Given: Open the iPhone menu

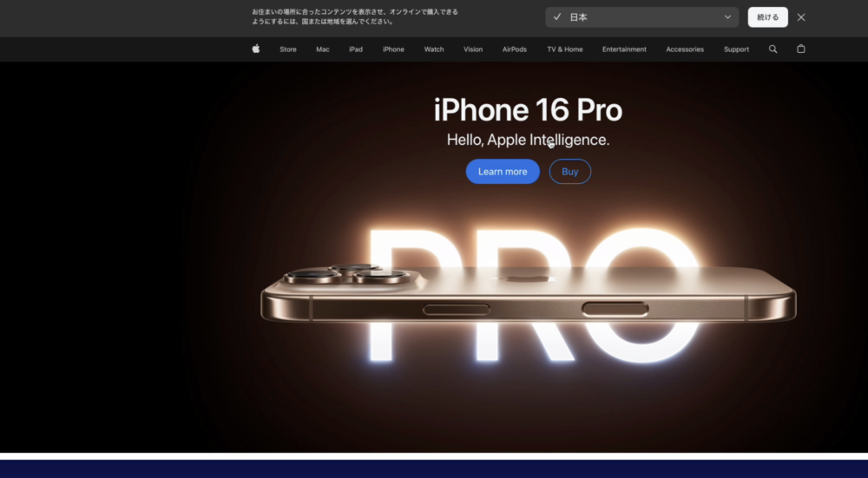Looking at the screenshot, I should tap(393, 49).
